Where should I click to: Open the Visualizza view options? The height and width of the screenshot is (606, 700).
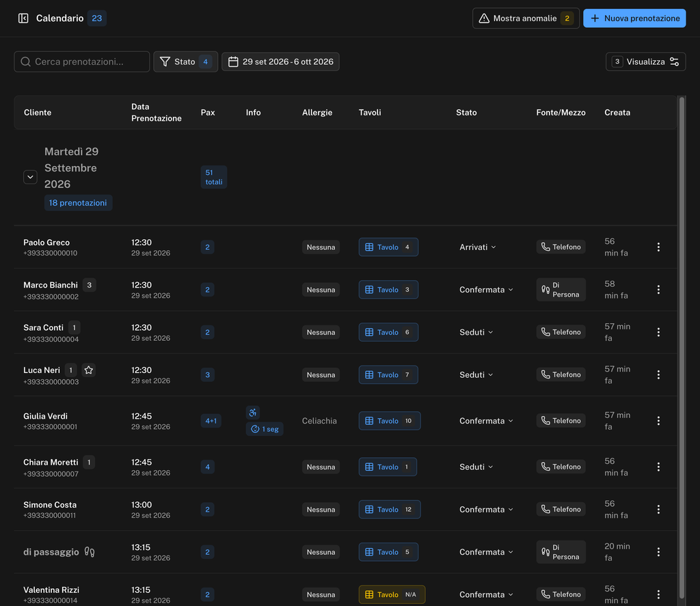645,61
